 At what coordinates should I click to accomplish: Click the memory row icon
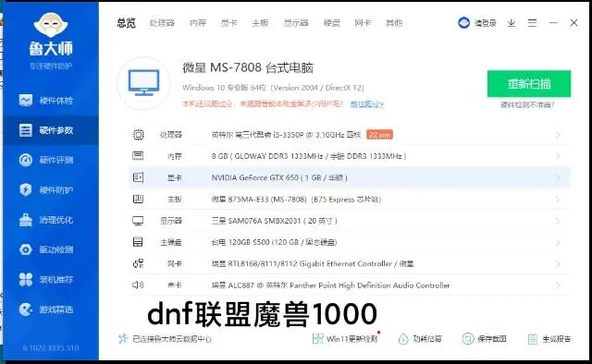(x=138, y=156)
